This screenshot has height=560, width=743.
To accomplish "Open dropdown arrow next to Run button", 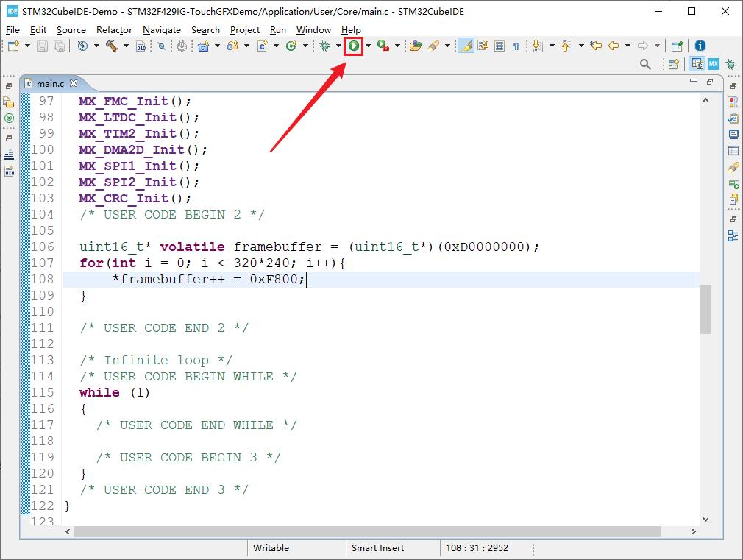I will 368,46.
